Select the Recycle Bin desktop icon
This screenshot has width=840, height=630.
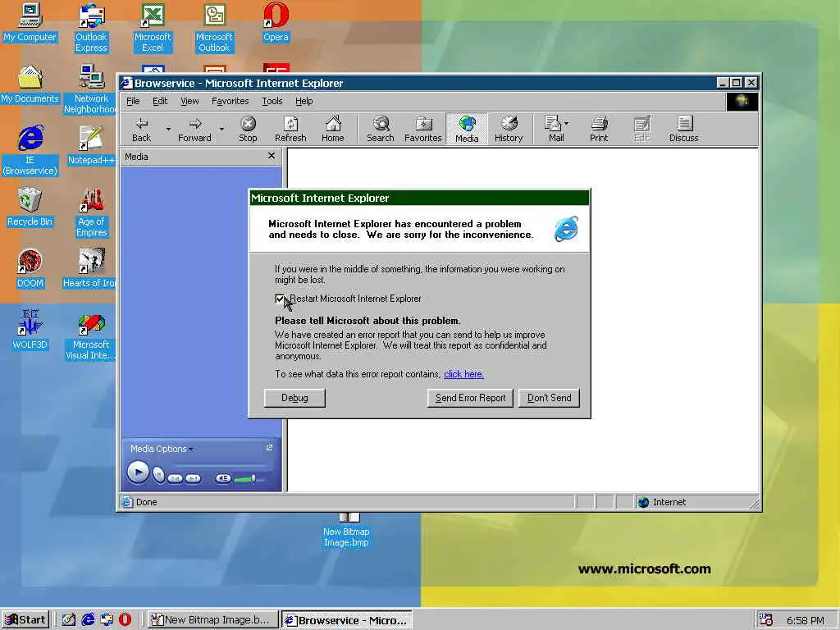pyautogui.click(x=30, y=208)
